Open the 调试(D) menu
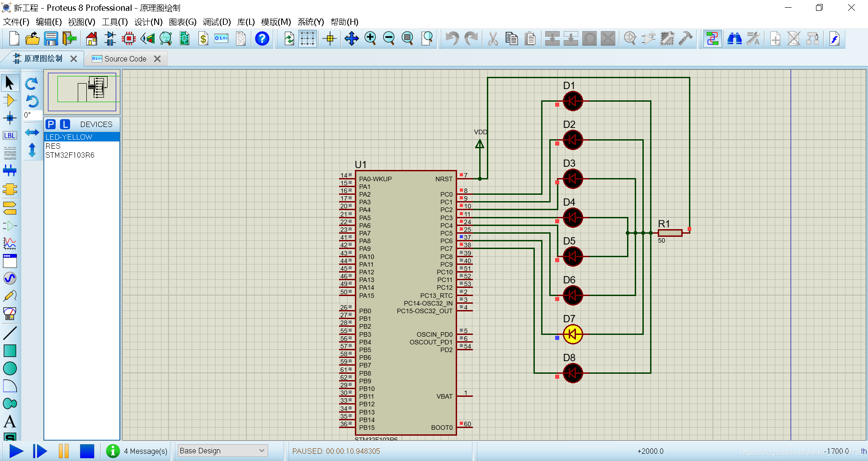This screenshot has width=868, height=461. point(217,22)
